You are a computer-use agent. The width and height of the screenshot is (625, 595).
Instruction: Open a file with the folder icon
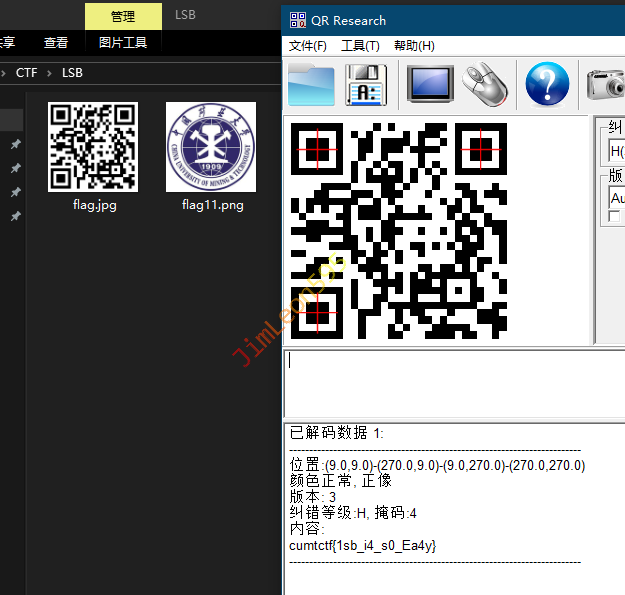(311, 85)
